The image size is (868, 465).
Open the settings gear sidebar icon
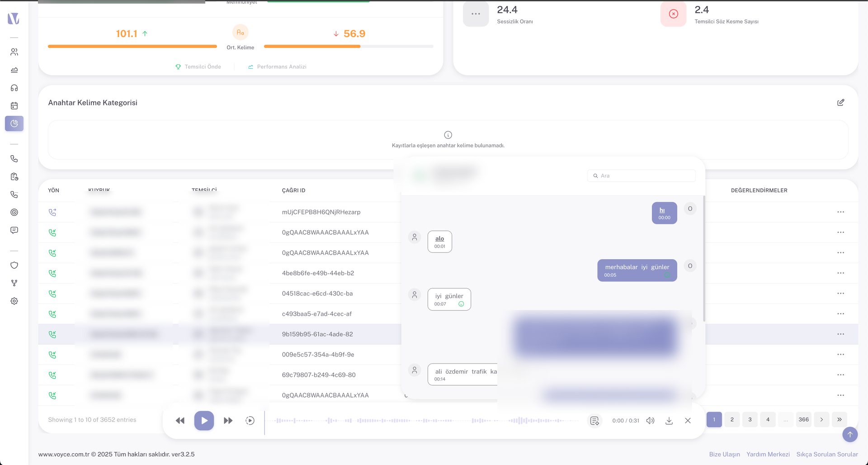pyautogui.click(x=14, y=301)
